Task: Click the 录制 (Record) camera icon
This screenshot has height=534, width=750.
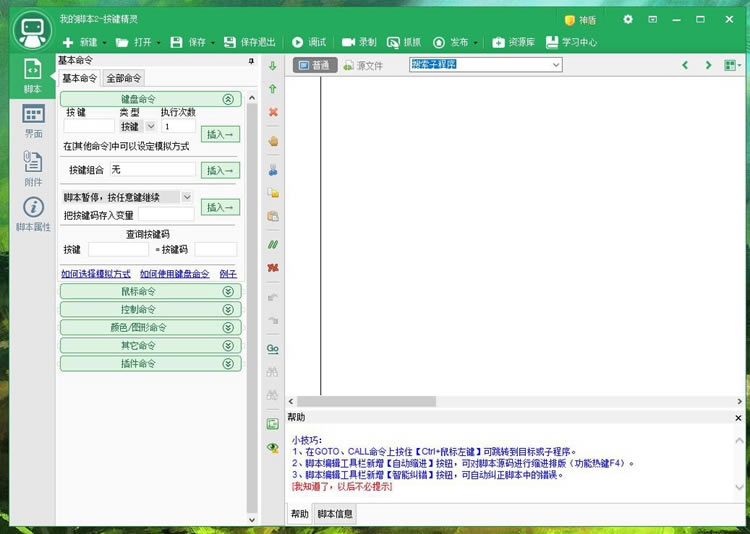Action: (x=349, y=42)
